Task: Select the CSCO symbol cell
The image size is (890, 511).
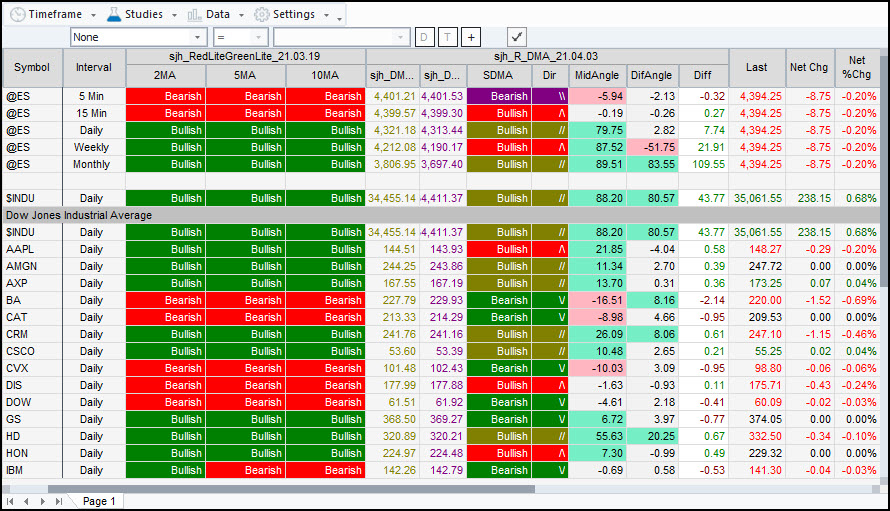Action: [32, 351]
